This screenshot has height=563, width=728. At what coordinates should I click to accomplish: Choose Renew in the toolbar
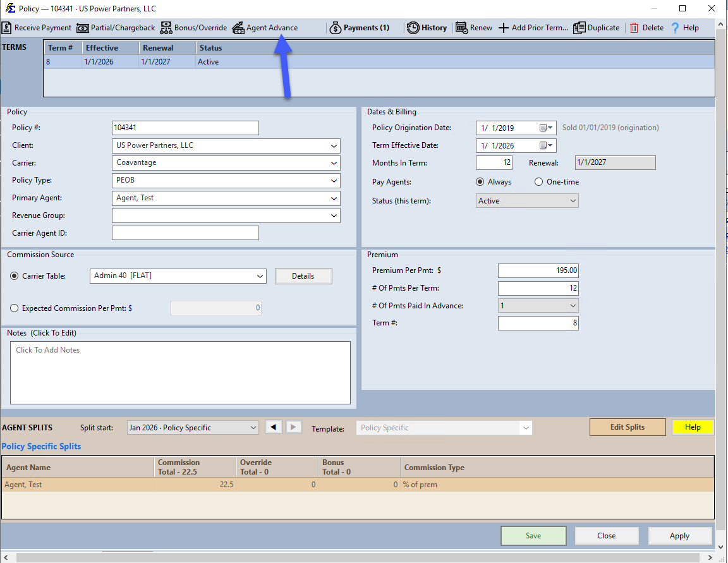click(473, 28)
